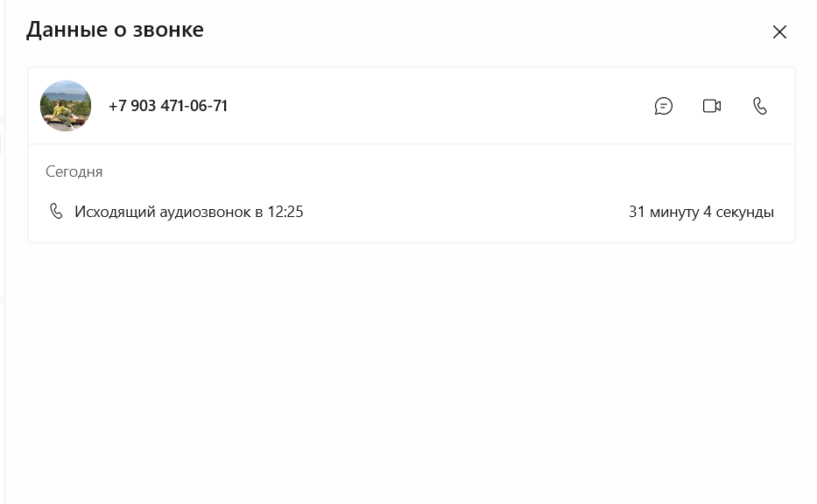Click the contact's round profile photo

coord(66,106)
